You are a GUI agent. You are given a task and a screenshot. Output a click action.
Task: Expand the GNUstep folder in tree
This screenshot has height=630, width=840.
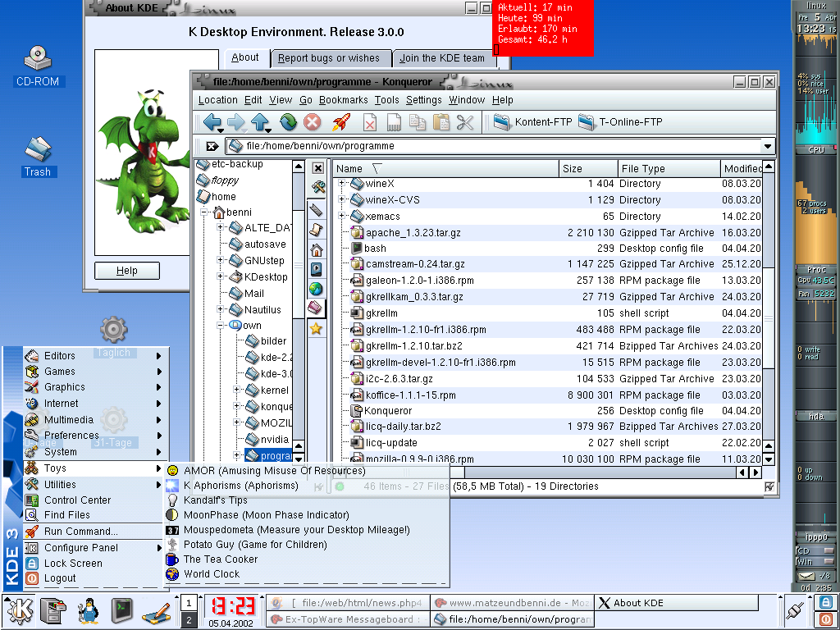coord(220,260)
